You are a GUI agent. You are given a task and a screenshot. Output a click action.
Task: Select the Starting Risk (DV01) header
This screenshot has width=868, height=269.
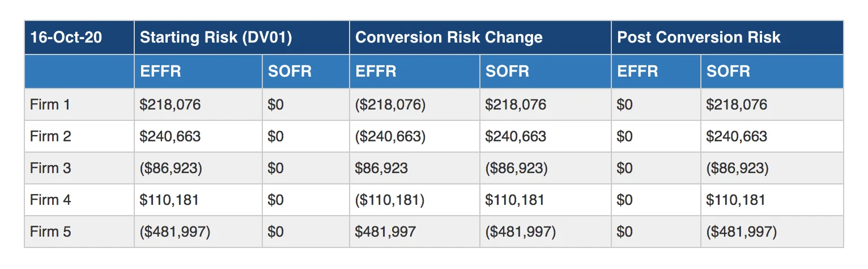pos(216,37)
